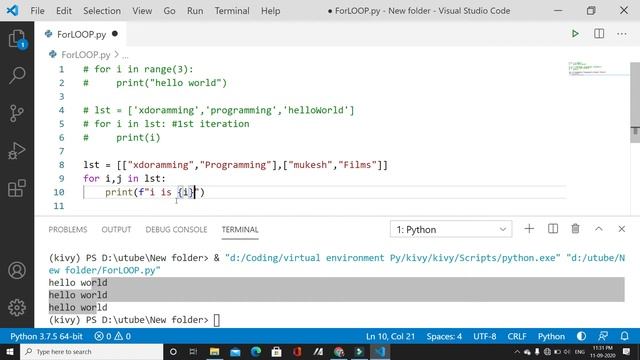Open the Explorer view in the activity bar

pyautogui.click(x=17, y=39)
